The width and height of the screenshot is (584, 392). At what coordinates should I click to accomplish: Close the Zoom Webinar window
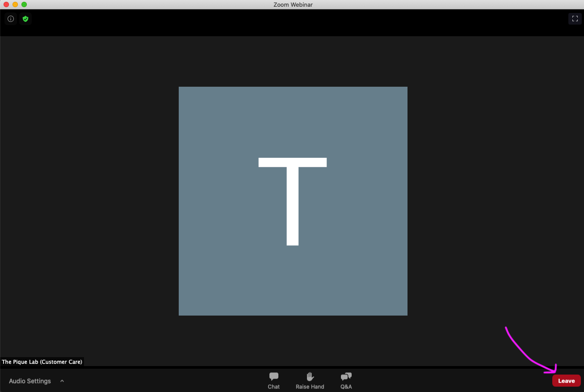coord(6,4)
